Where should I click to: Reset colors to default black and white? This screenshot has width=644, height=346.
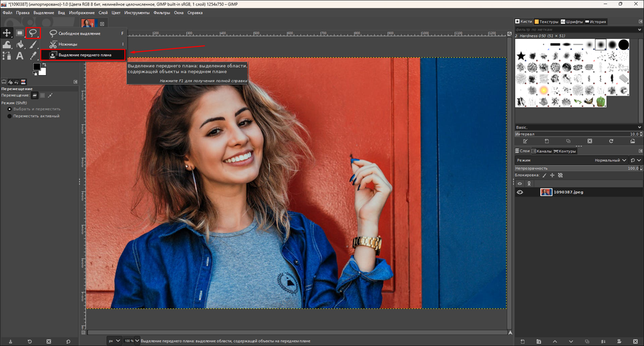point(35,74)
